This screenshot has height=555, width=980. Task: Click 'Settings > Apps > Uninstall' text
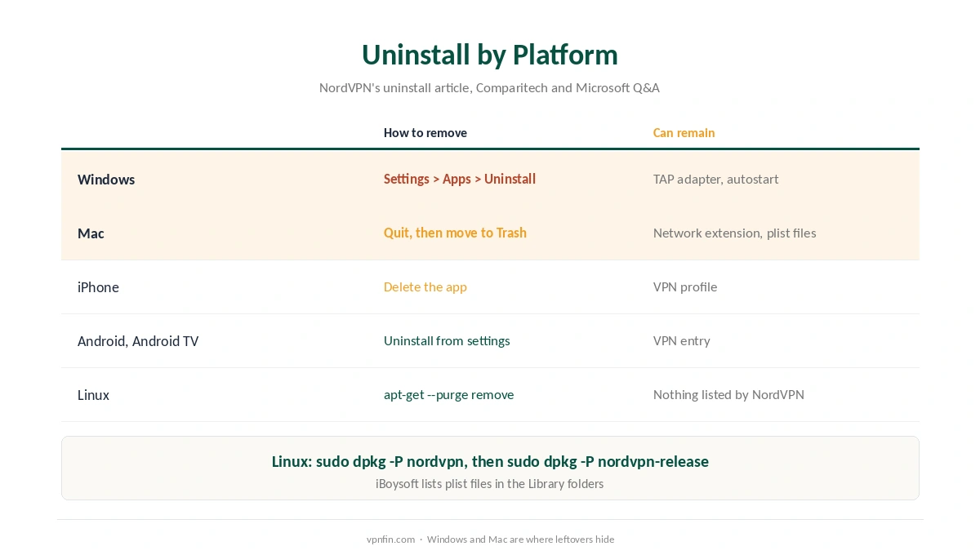pyautogui.click(x=460, y=180)
